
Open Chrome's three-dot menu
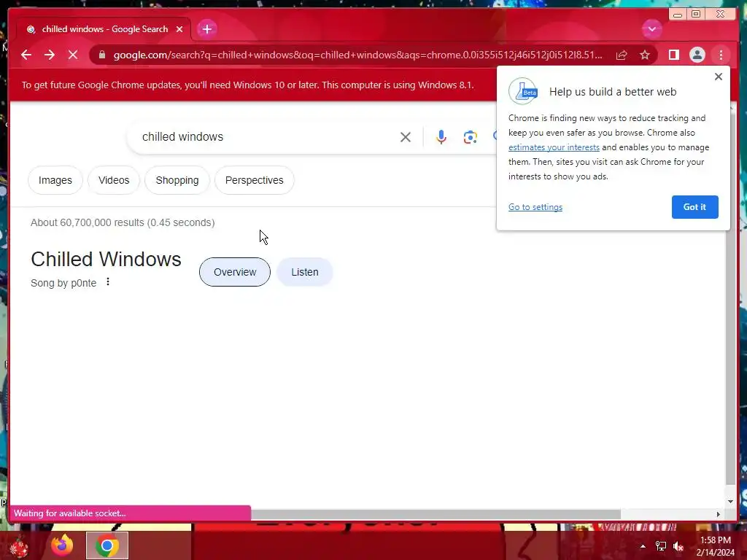(x=721, y=55)
